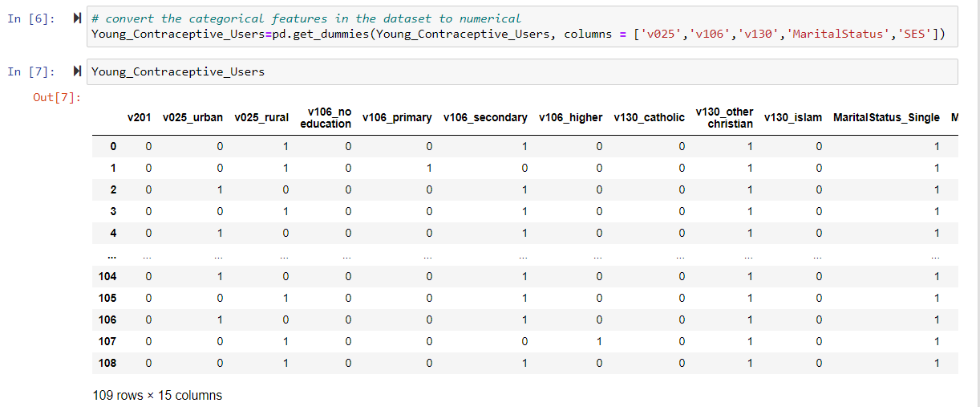Click the Young_Contraceptive_Users input cell
Screen dimensions: 980x407
click(522, 72)
